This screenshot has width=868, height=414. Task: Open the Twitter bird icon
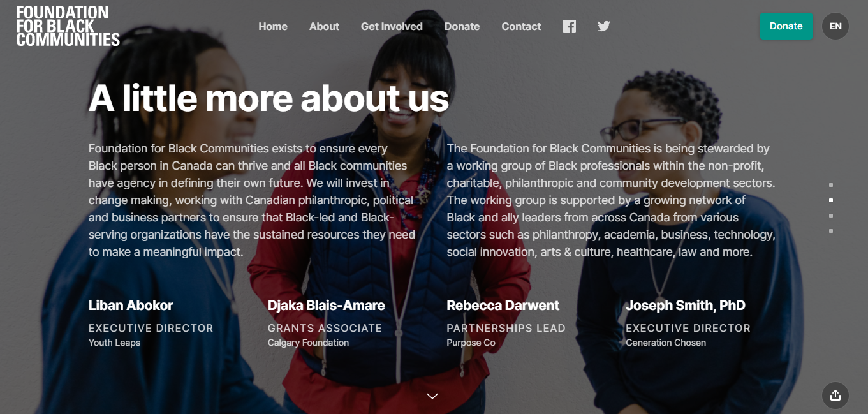point(603,26)
